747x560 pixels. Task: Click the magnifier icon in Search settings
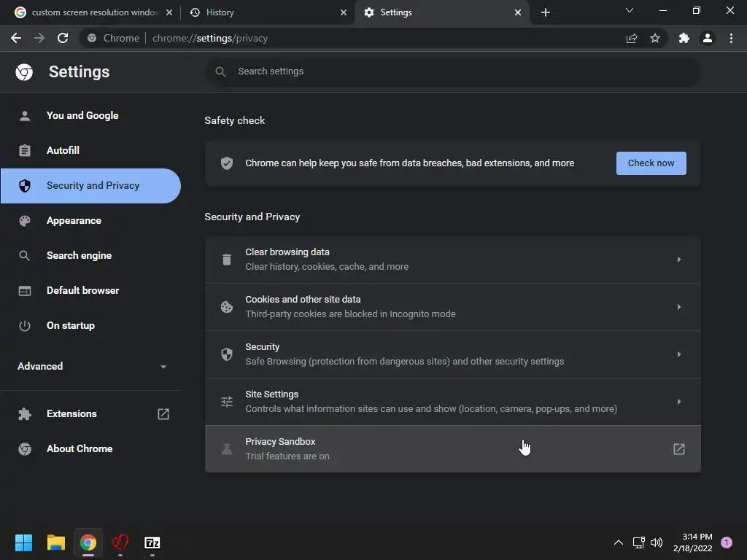point(220,71)
